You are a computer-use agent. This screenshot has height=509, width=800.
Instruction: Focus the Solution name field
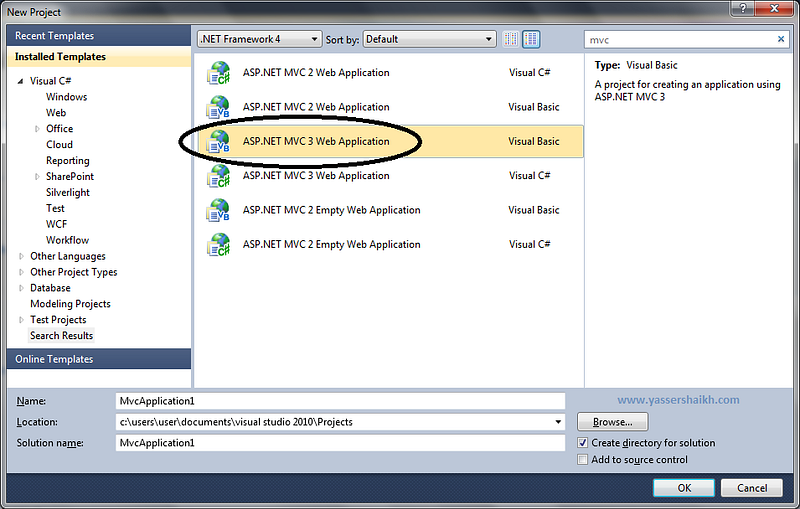pos(340,443)
